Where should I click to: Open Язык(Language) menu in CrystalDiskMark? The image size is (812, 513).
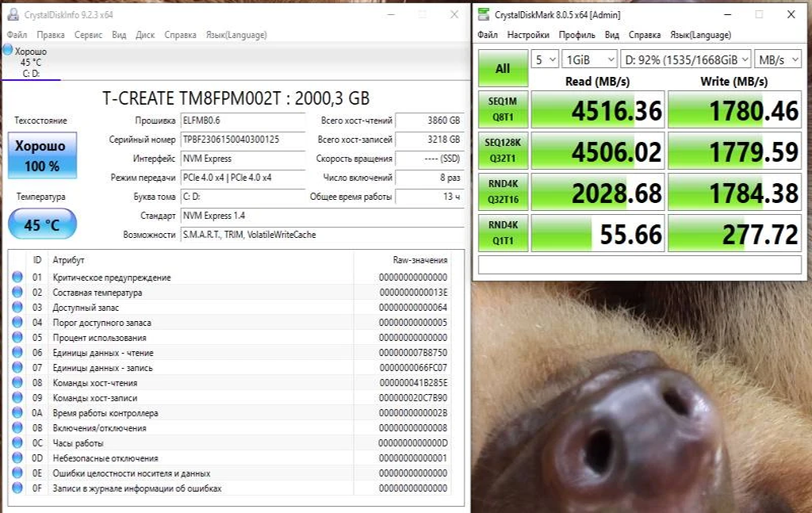click(x=701, y=35)
